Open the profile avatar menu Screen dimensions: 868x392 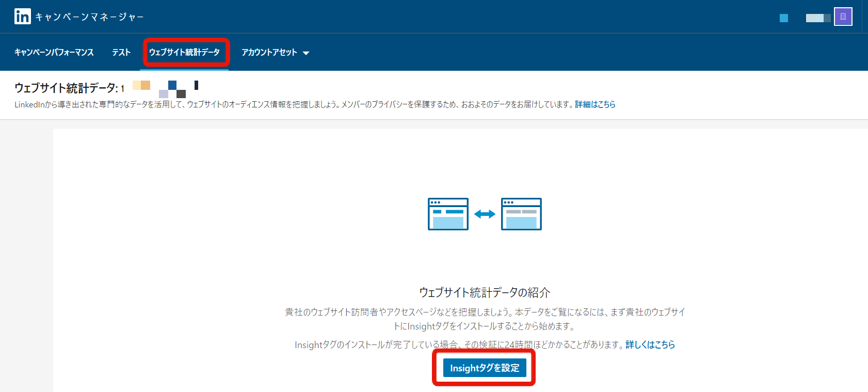pos(843,17)
